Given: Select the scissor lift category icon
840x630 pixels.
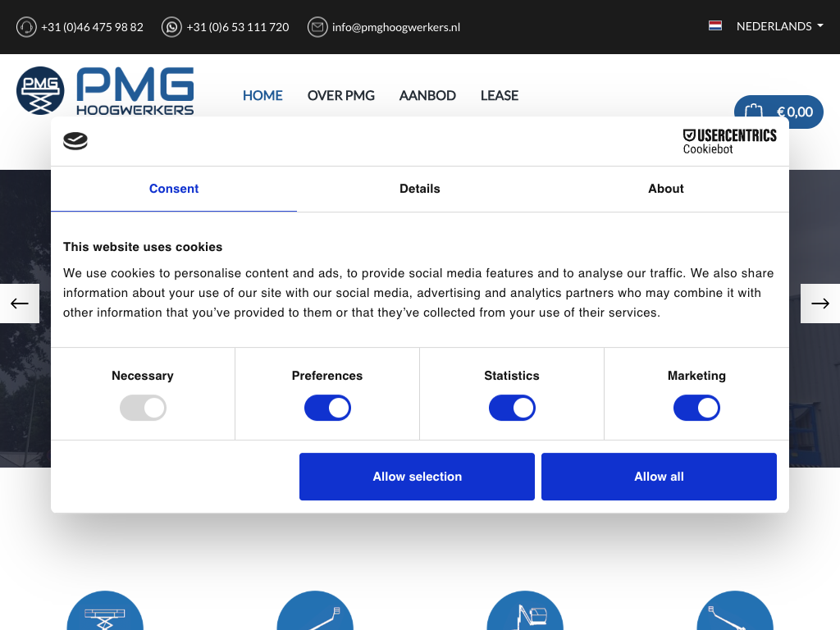Looking at the screenshot, I should [105, 610].
